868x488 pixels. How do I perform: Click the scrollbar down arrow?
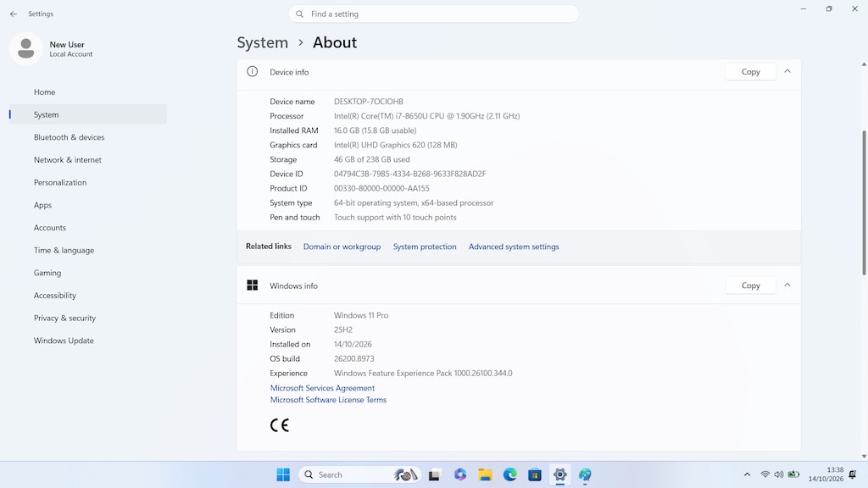(864, 457)
